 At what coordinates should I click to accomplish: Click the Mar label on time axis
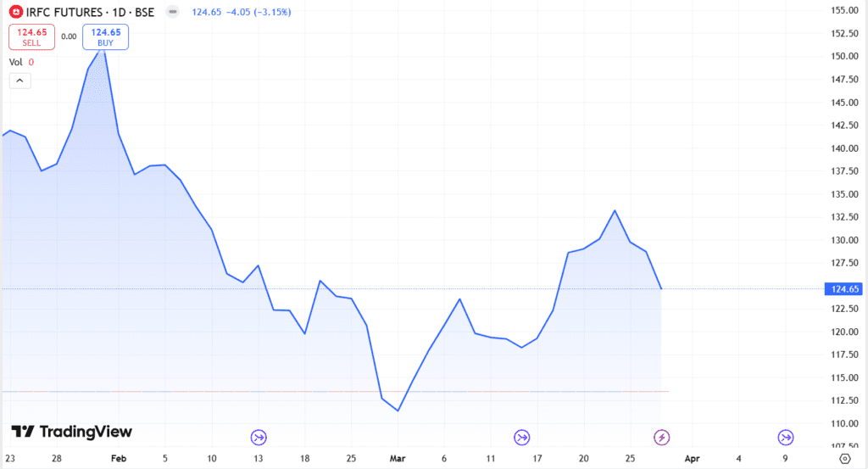coord(398,459)
